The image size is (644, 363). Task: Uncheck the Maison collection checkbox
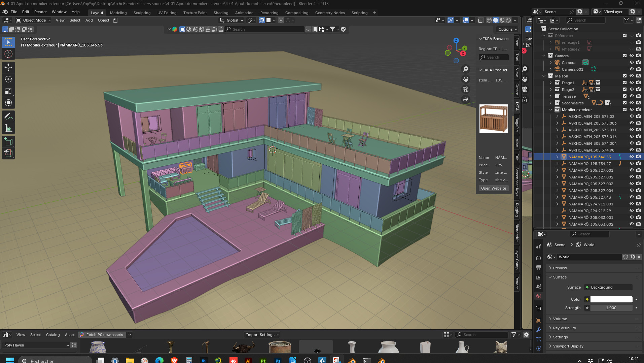click(625, 76)
